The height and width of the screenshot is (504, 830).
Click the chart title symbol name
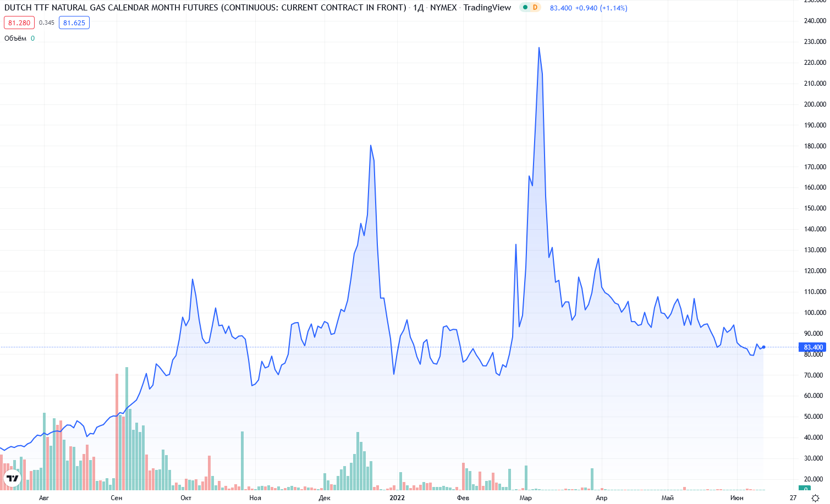click(x=205, y=8)
